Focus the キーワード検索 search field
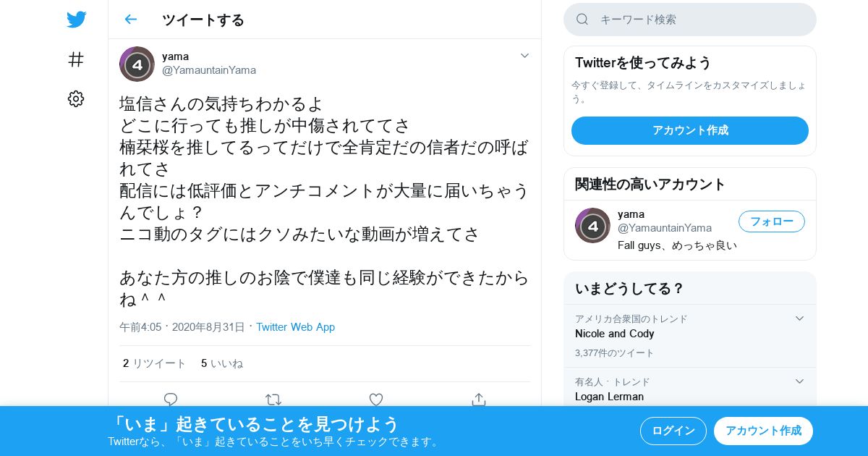Viewport: 868px width, 456px height. pos(690,20)
